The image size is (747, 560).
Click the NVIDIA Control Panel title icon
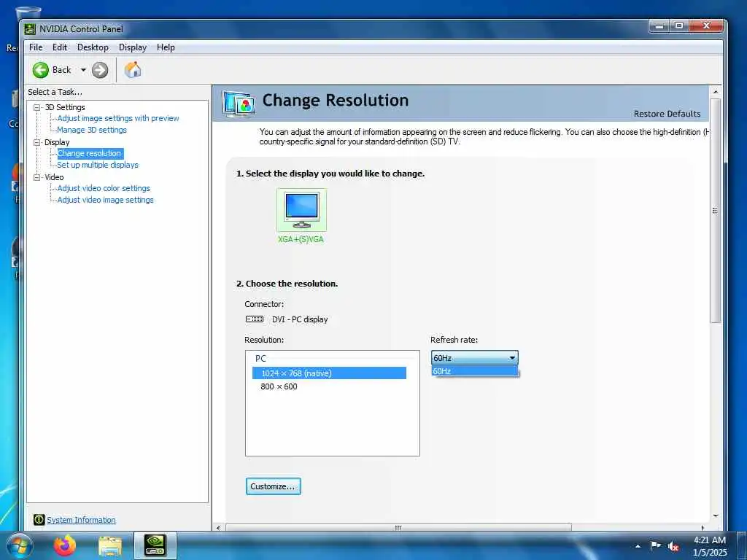click(x=29, y=29)
